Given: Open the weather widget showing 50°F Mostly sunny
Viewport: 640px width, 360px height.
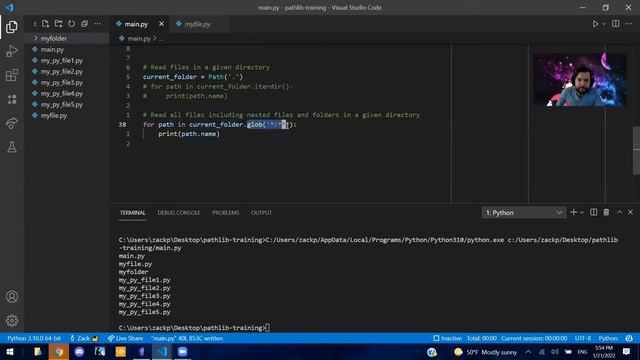Looking at the screenshot, I should click(485, 352).
